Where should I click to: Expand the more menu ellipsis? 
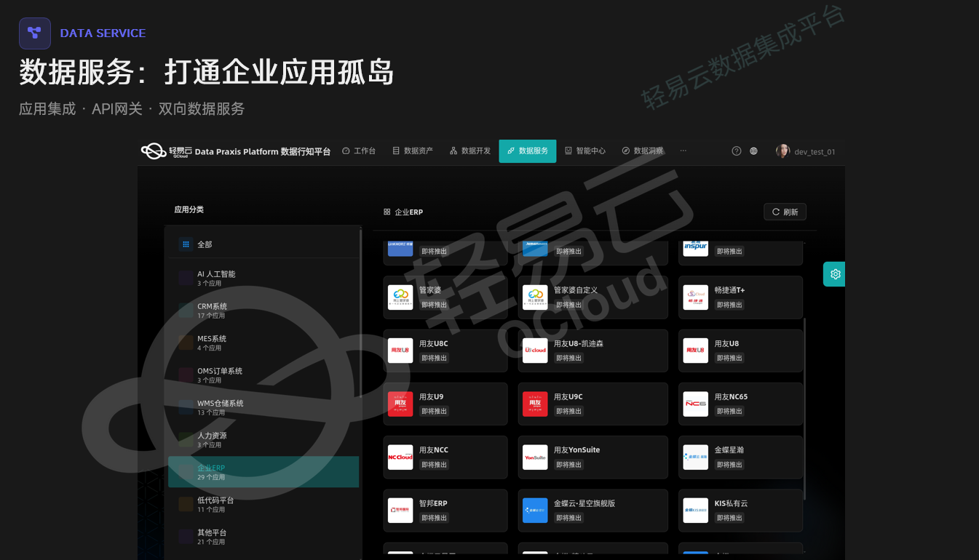tap(683, 151)
